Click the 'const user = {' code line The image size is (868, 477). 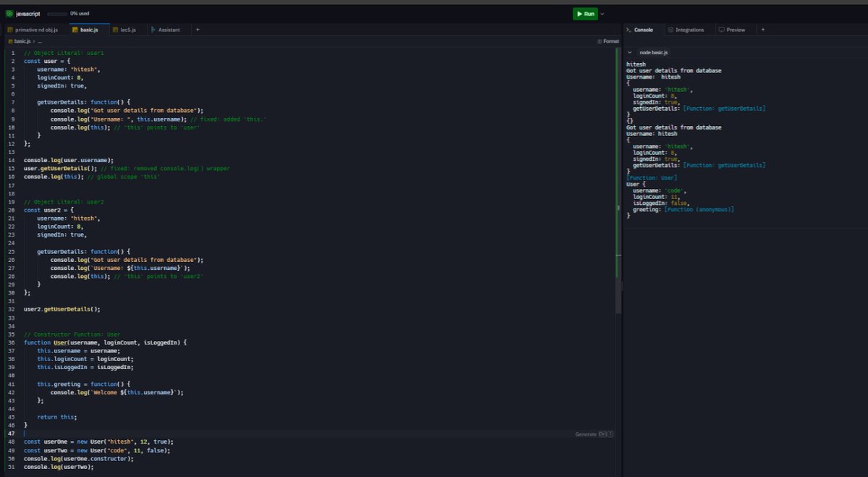[46, 62]
